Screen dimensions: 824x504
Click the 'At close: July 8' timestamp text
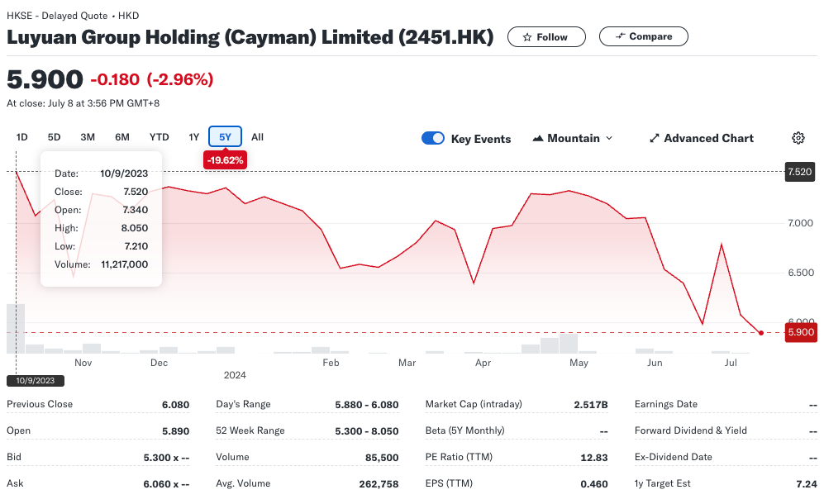[83, 103]
